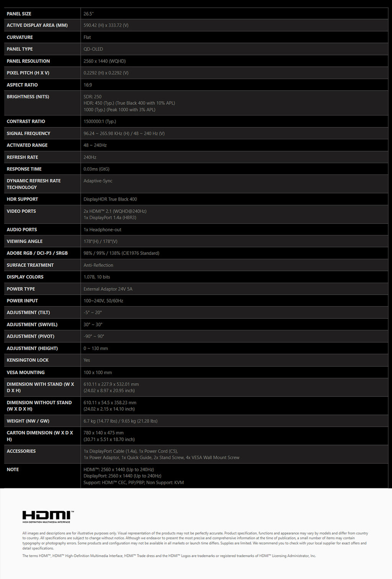Click the PANEL SIZE row label
The height and width of the screenshot is (579, 392).
pyautogui.click(x=19, y=14)
